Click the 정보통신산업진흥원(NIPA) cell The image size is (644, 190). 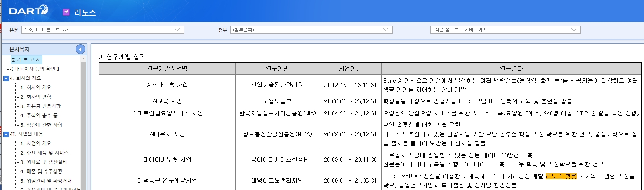pyautogui.click(x=277, y=134)
